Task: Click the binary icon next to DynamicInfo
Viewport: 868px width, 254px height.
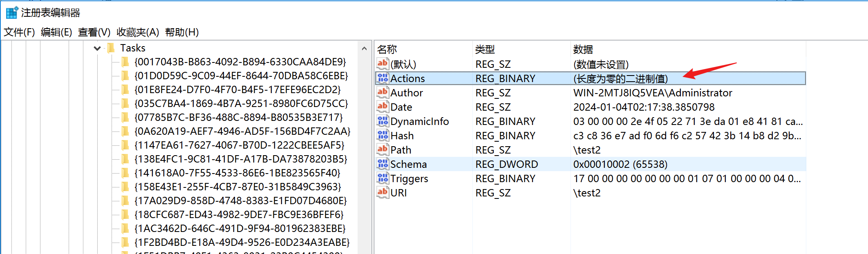Action: tap(383, 121)
